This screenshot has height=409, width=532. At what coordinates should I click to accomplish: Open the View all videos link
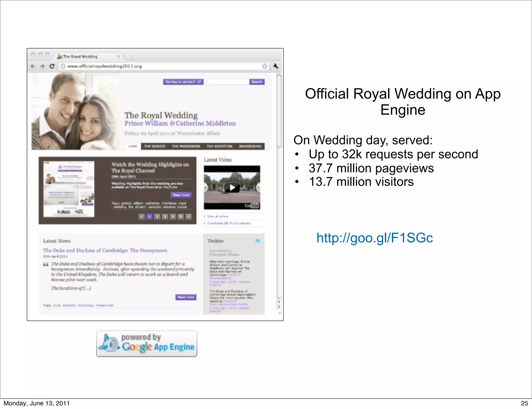tap(218, 216)
